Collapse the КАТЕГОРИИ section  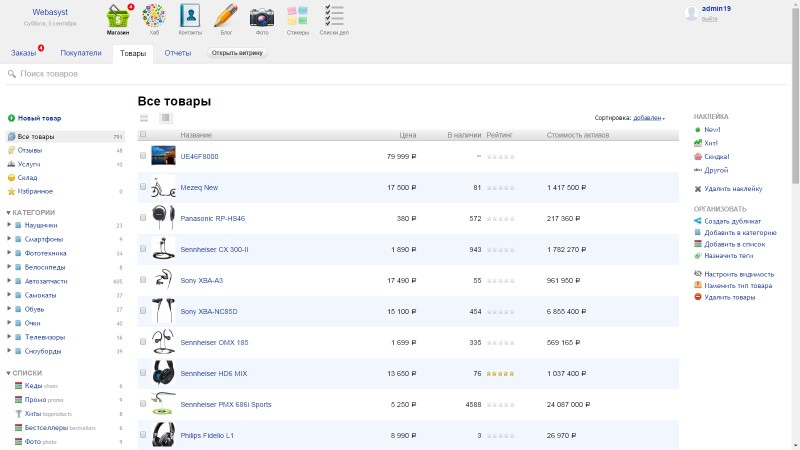coord(9,212)
